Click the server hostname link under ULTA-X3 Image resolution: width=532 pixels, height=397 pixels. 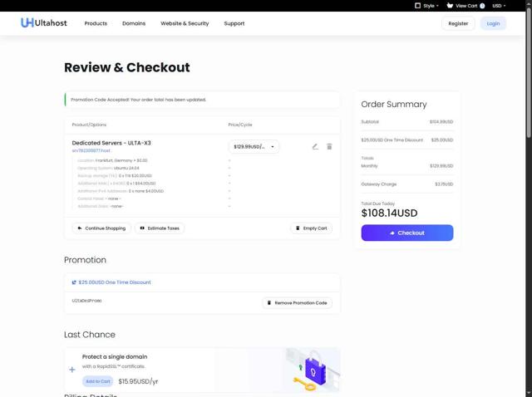click(91, 150)
